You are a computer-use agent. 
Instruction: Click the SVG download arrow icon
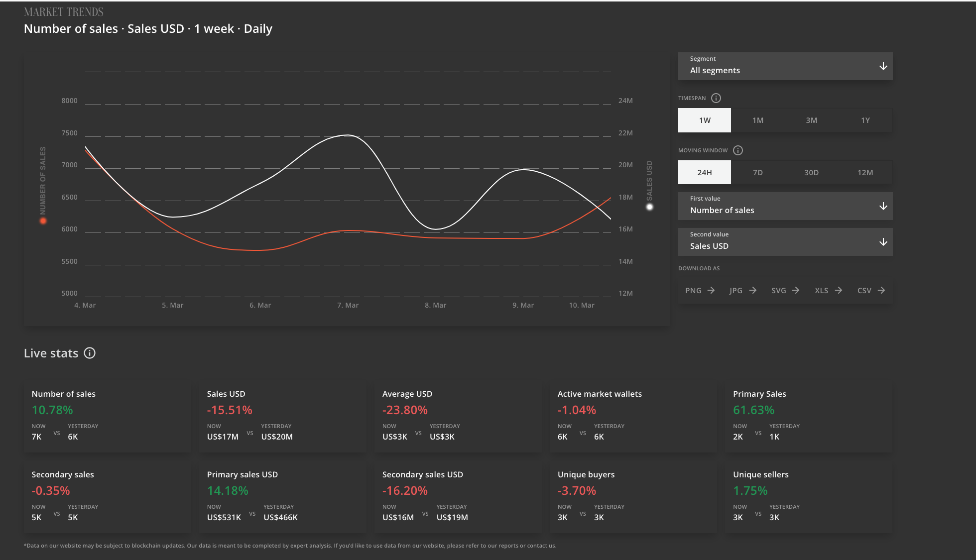point(796,290)
